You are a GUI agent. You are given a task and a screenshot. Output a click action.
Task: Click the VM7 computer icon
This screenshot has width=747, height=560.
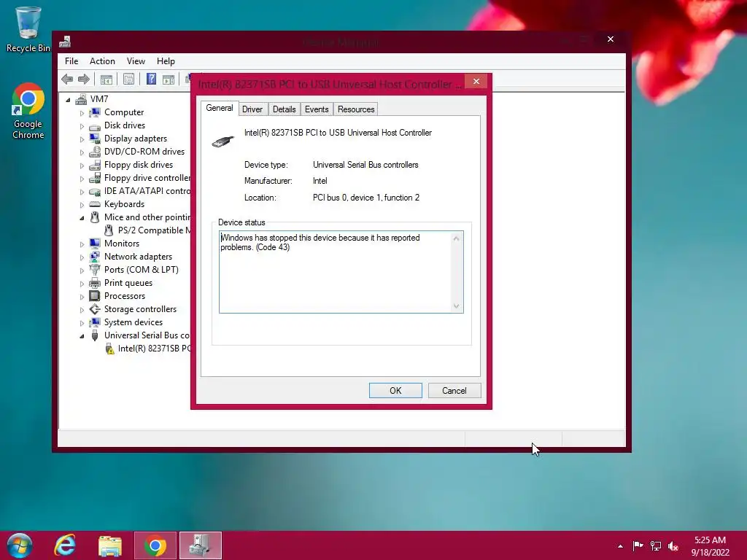(81, 99)
